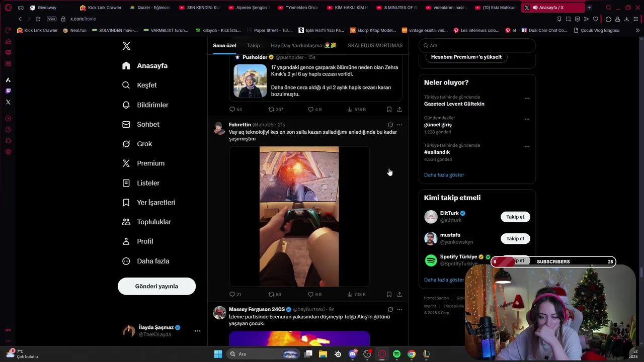The width and height of the screenshot is (644, 362).
Task: Click Windows taskbar search box
Action: pyautogui.click(x=264, y=354)
